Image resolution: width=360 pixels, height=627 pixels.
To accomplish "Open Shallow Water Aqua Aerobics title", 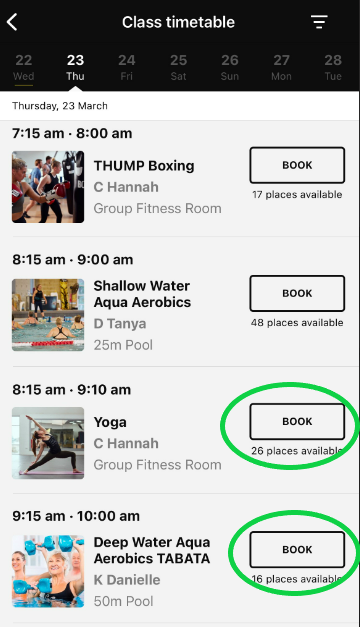I will (142, 294).
